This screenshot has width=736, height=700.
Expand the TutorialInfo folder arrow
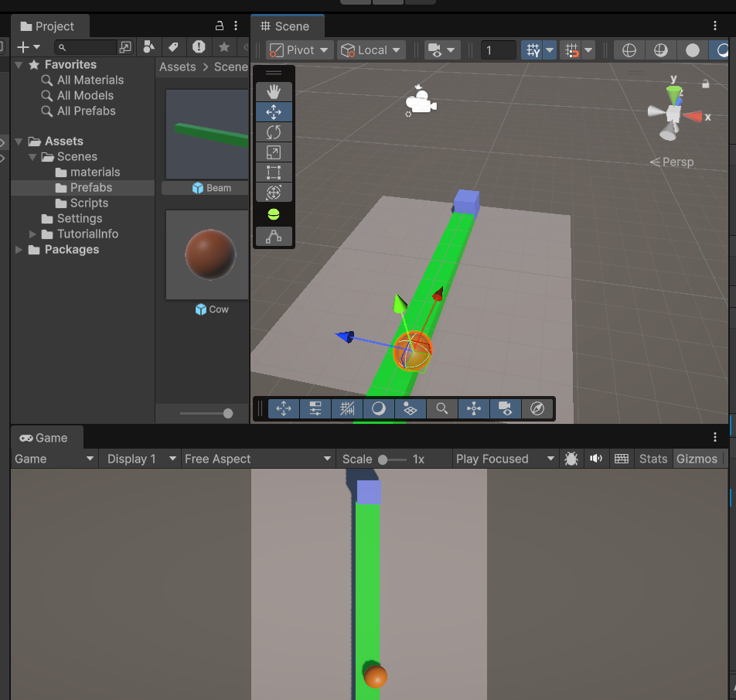pyautogui.click(x=32, y=234)
